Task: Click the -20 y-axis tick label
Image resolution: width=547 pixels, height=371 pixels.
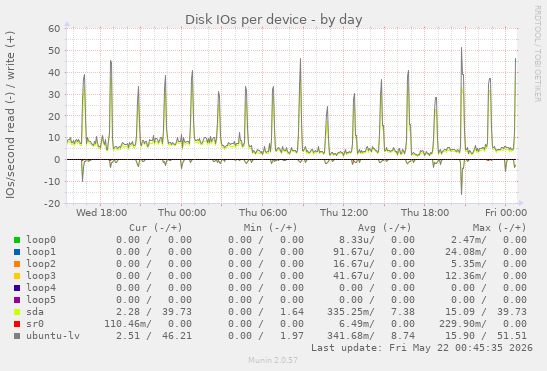Action: pyautogui.click(x=52, y=203)
